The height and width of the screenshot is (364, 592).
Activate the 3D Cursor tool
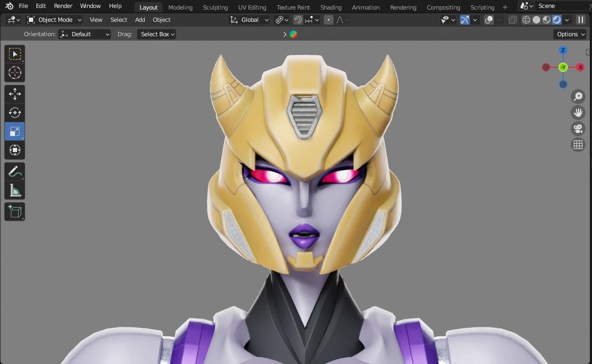click(x=15, y=73)
